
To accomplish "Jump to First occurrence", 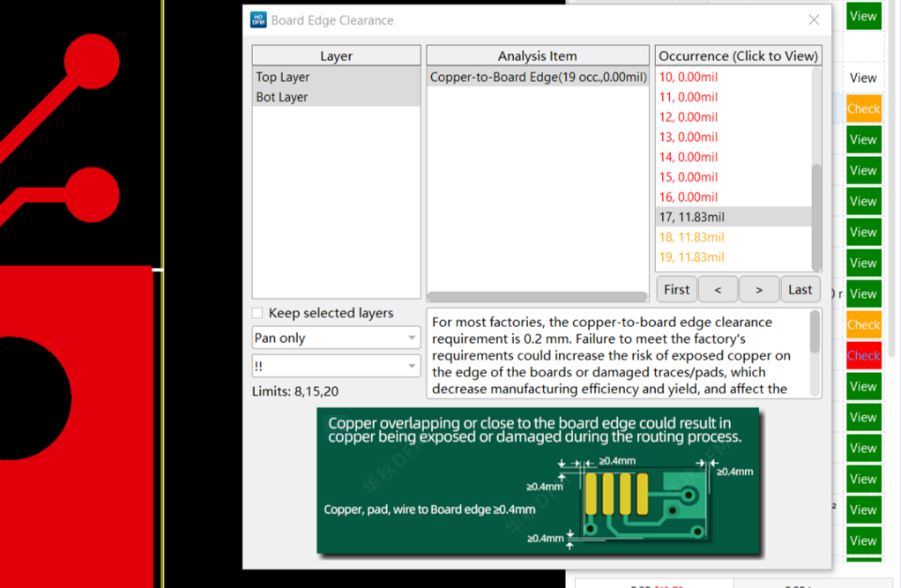I will pos(676,289).
